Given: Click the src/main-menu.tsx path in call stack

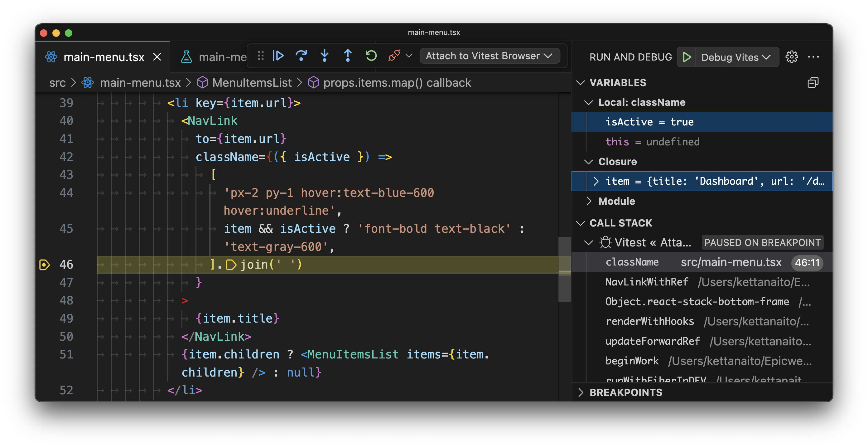Looking at the screenshot, I should (731, 263).
